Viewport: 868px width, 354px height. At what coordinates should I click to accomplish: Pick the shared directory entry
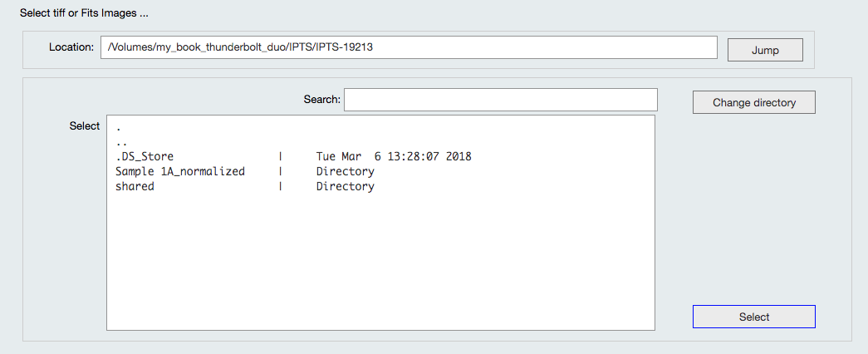click(x=135, y=186)
